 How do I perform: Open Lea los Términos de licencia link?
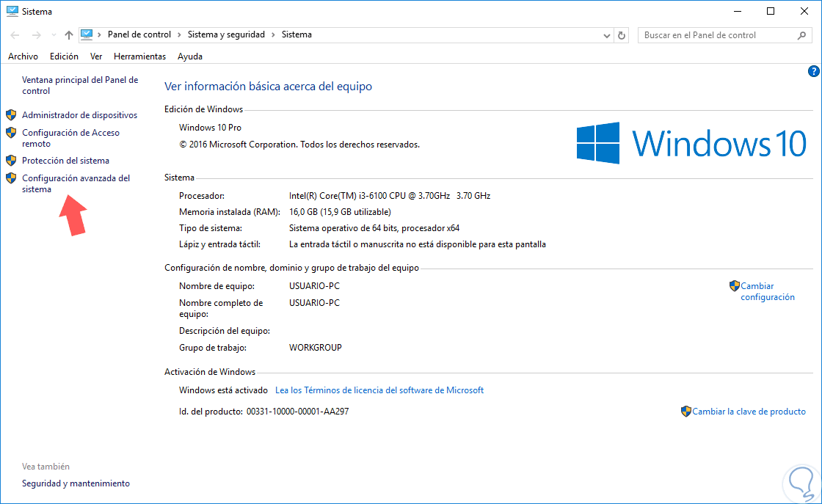click(x=379, y=390)
